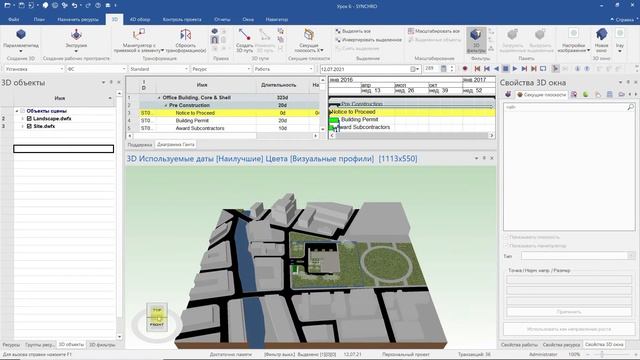Image resolution: width=640 pixels, height=360 pixels.
Task: Open the Окна ribbon tab
Action: [248, 19]
